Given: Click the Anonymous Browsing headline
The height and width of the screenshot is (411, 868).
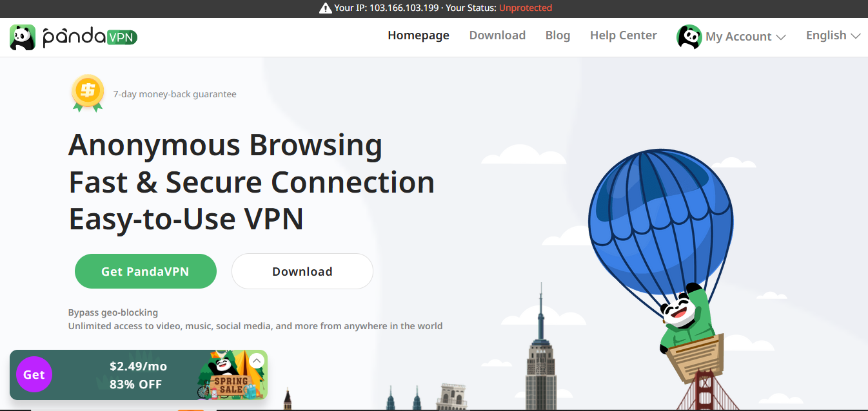Looking at the screenshot, I should click(225, 145).
